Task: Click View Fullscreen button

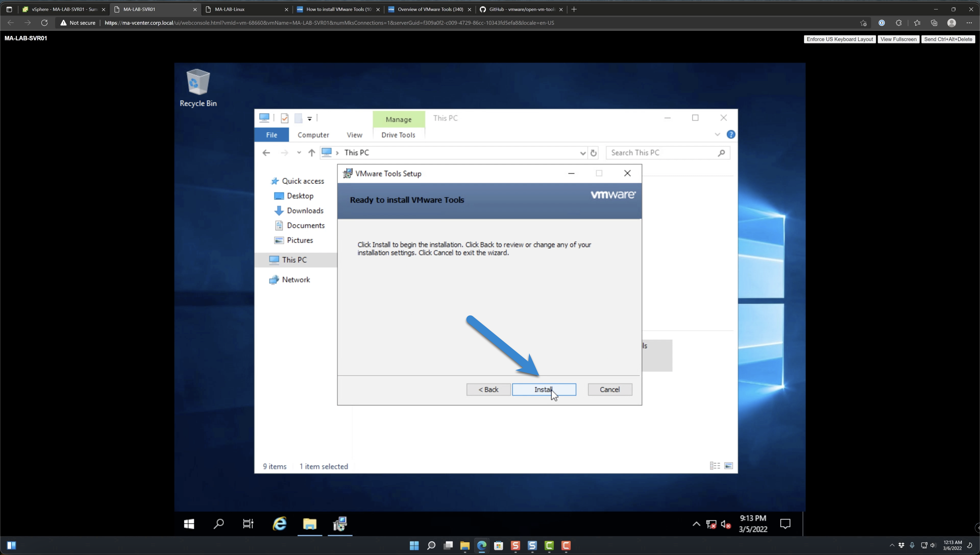Action: (899, 39)
